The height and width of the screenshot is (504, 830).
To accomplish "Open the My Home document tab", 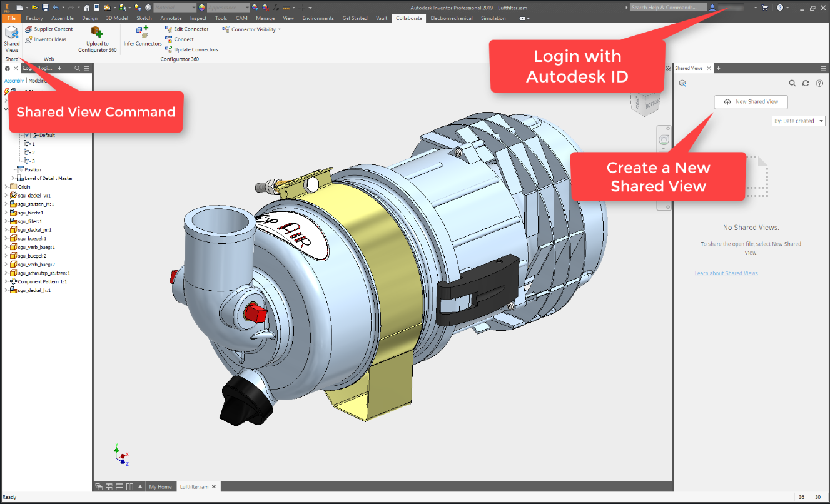I will pos(160,486).
